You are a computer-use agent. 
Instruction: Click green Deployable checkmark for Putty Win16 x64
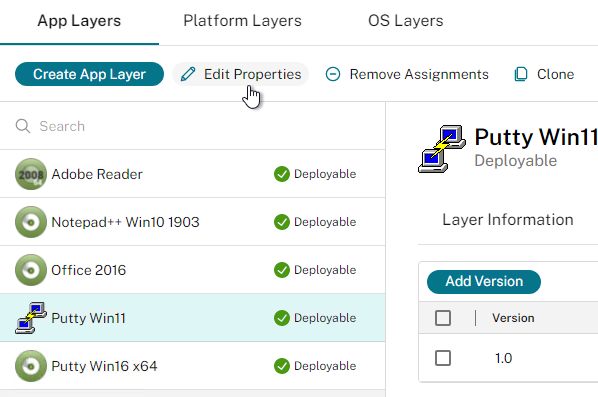[282, 366]
